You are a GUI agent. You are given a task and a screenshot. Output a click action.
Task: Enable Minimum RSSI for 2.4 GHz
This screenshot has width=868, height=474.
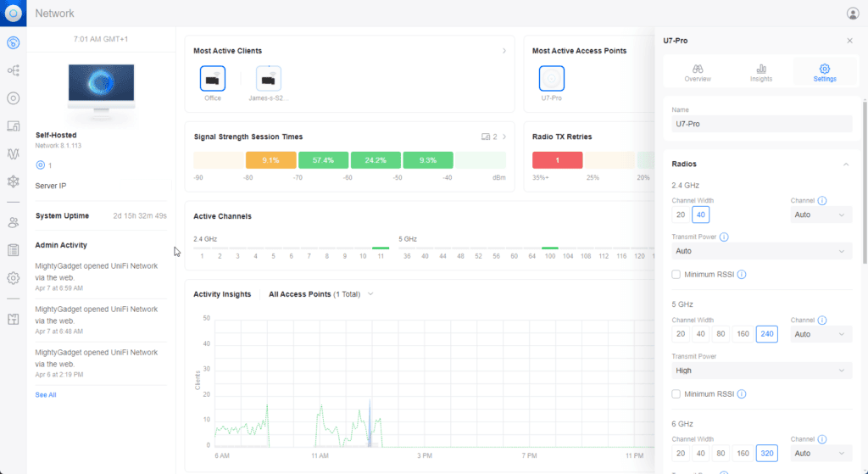[x=676, y=275]
